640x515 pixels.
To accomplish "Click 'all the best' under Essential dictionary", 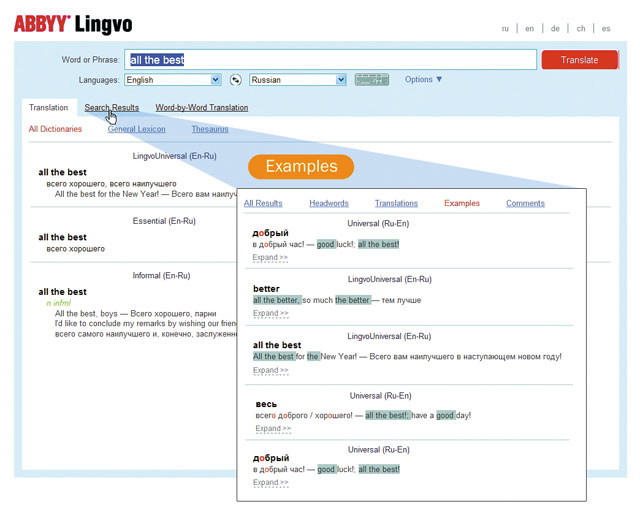I will click(62, 237).
